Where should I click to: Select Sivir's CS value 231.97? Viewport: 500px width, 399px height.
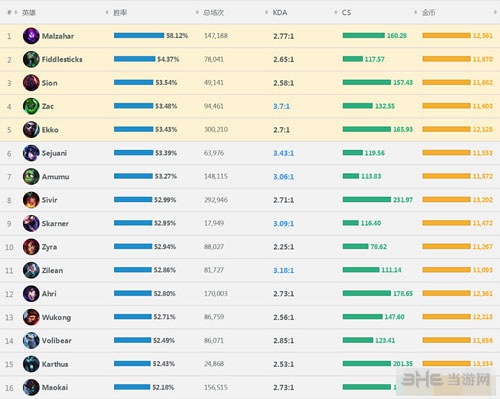[x=403, y=200]
